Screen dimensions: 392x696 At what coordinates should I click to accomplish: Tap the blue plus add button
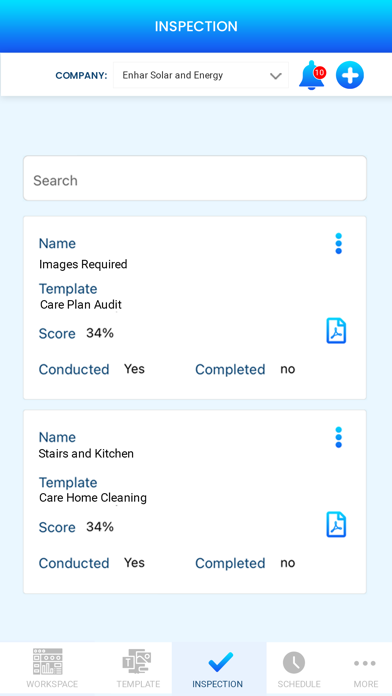tap(350, 75)
